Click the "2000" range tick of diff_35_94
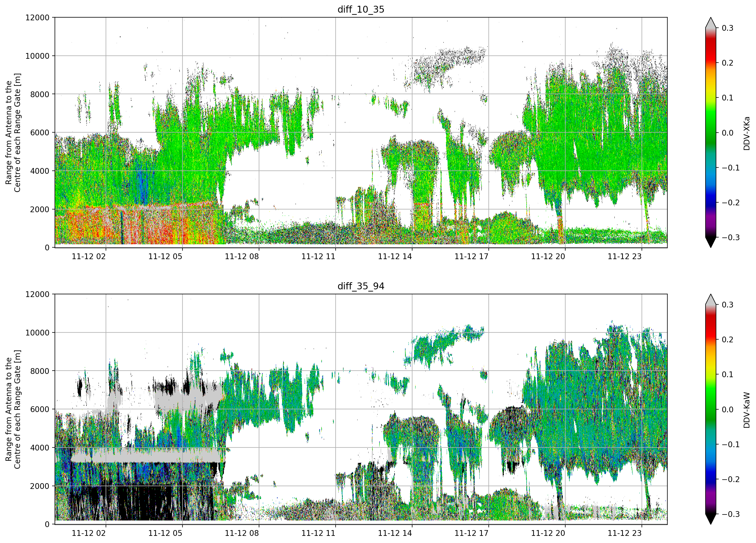 pyautogui.click(x=40, y=486)
